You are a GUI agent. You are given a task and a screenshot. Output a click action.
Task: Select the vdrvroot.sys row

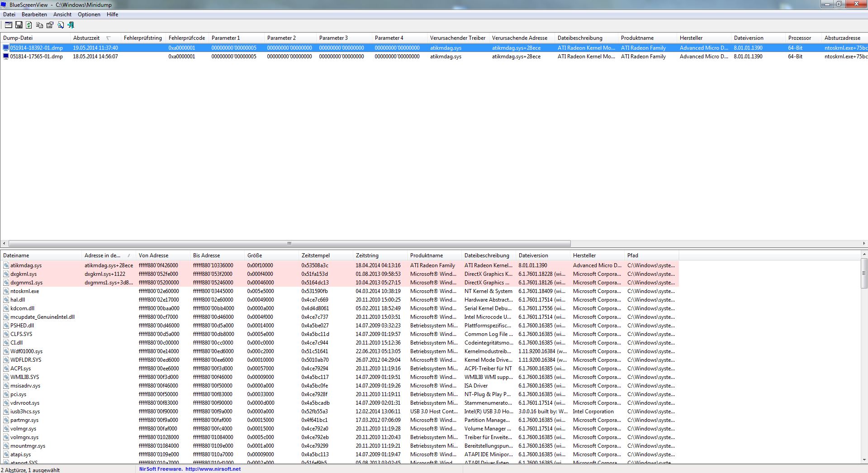[339, 403]
